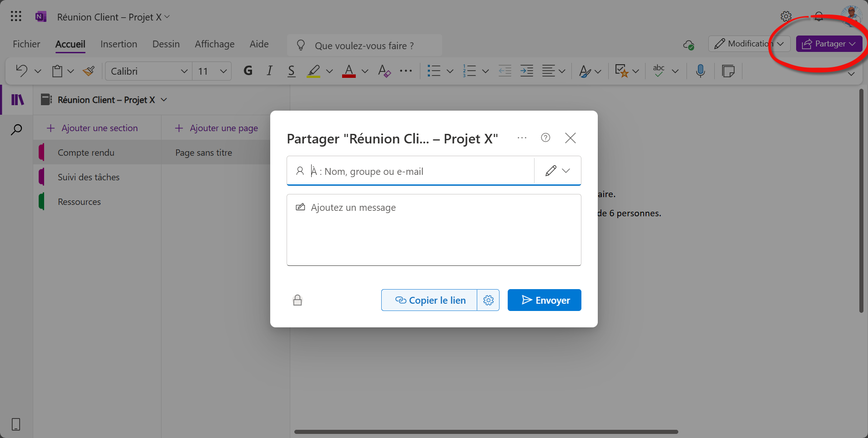Click the link settings gear icon
868x438 pixels.
coord(488,300)
